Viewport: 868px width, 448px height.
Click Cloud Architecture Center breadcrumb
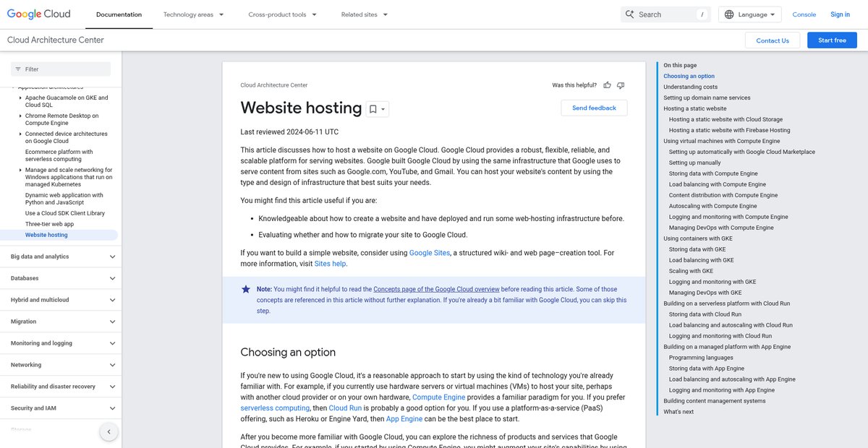pos(274,85)
